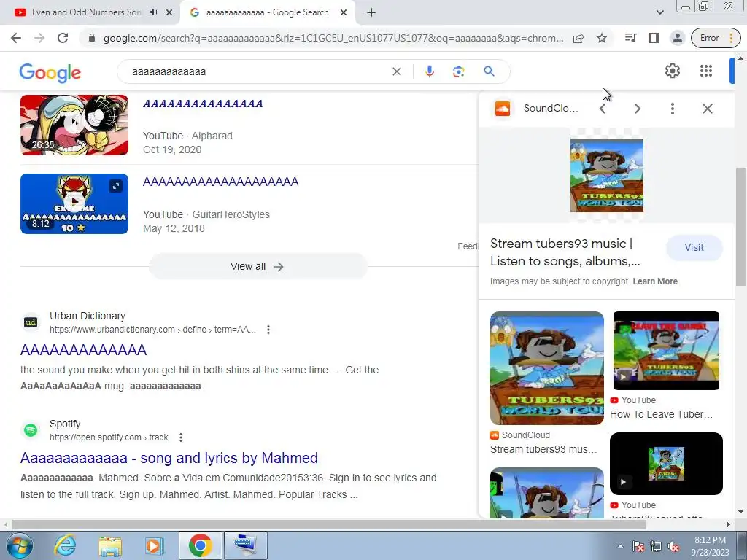The width and height of the screenshot is (747, 560).
Task: Open How To Leave Tuber YouTube thumbnail
Action: point(665,351)
